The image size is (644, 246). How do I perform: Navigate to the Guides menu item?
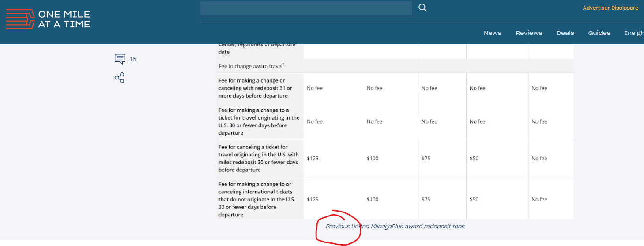pos(599,33)
